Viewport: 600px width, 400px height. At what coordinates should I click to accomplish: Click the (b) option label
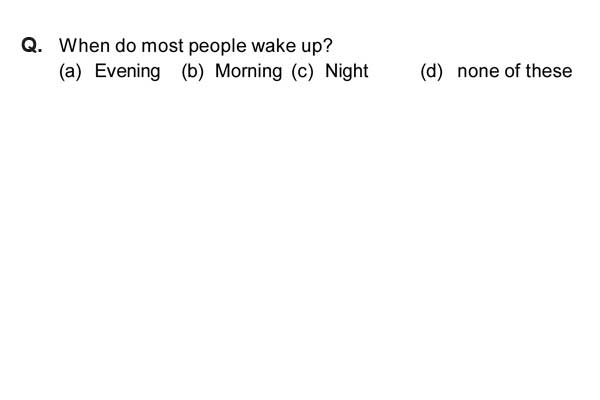pos(192,72)
